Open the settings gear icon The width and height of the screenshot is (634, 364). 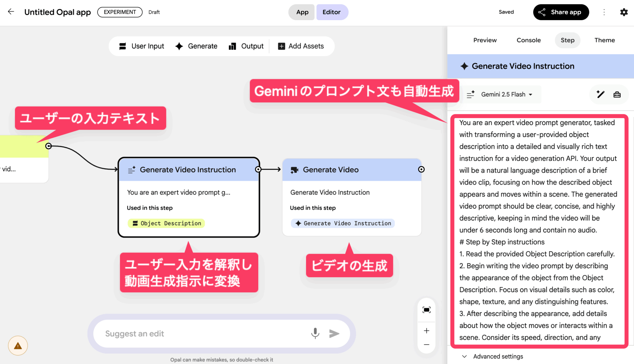click(x=624, y=12)
